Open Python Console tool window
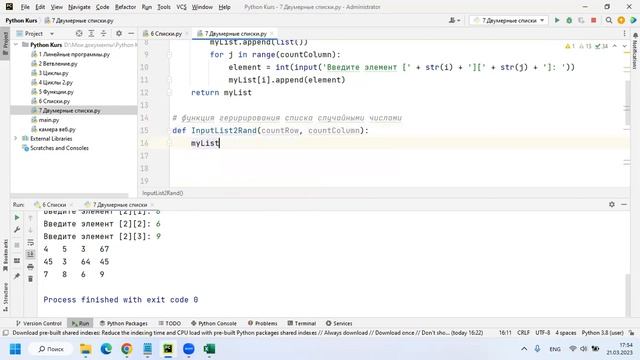Viewport: 640px width, 360px height. click(x=213, y=323)
